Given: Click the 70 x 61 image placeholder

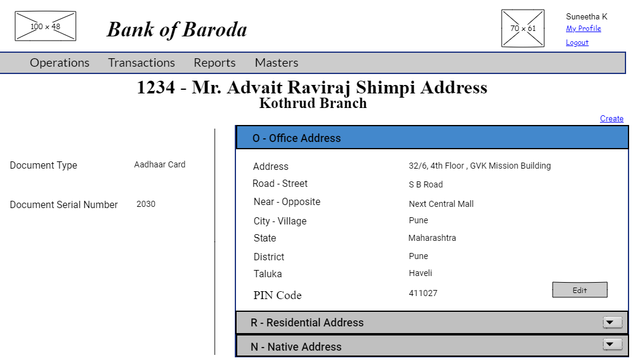Looking at the screenshot, I should [x=522, y=28].
